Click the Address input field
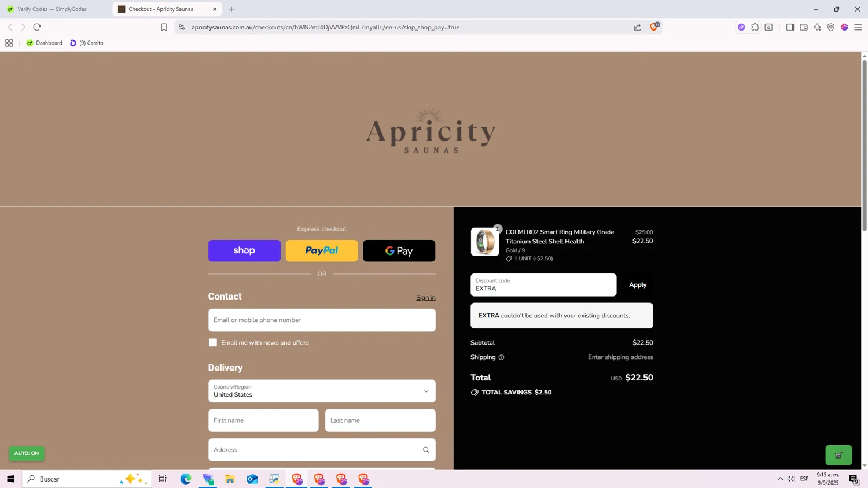 pos(322,450)
